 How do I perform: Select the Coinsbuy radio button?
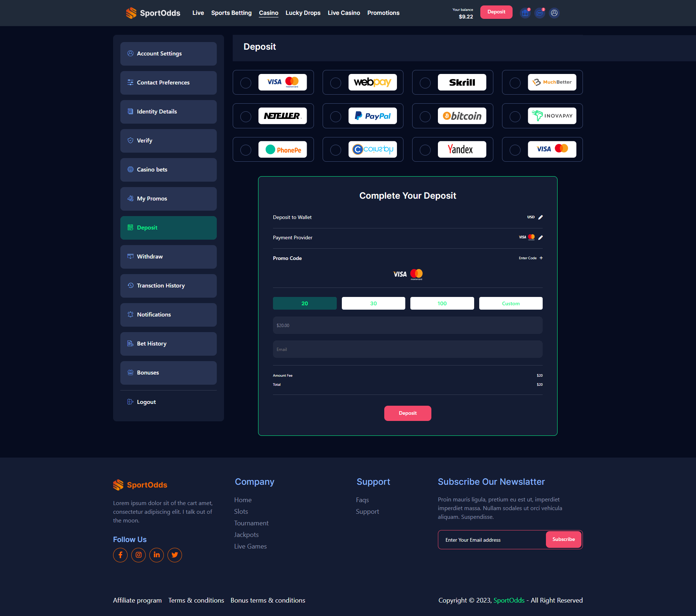(336, 150)
